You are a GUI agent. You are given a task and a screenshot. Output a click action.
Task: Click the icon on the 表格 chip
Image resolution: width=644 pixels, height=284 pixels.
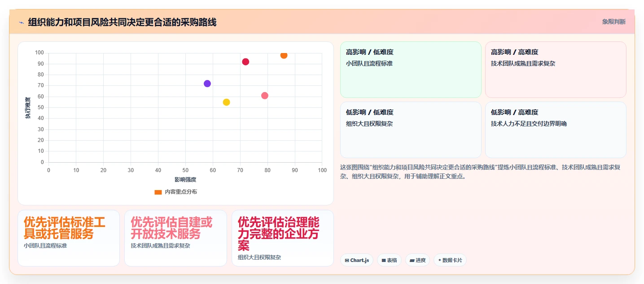384,261
